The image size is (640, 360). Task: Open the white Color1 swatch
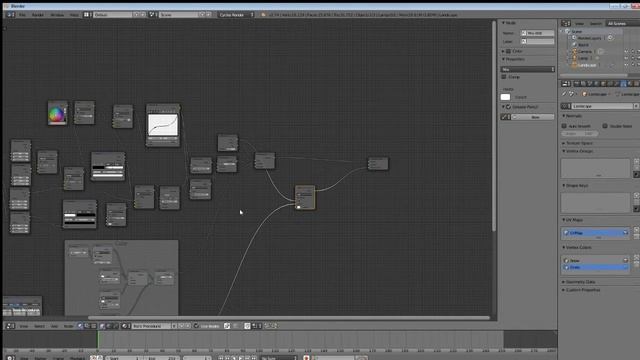pos(505,97)
